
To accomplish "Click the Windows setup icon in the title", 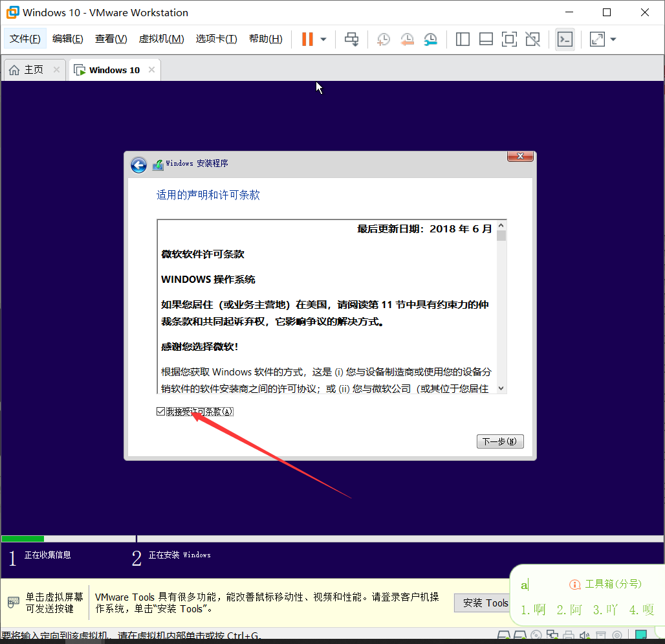I will [x=158, y=164].
